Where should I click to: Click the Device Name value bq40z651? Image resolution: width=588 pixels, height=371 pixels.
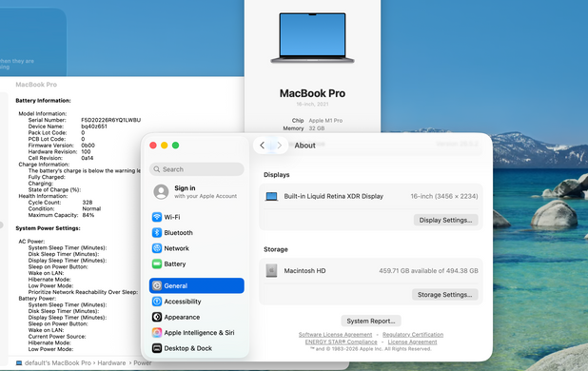pos(94,127)
